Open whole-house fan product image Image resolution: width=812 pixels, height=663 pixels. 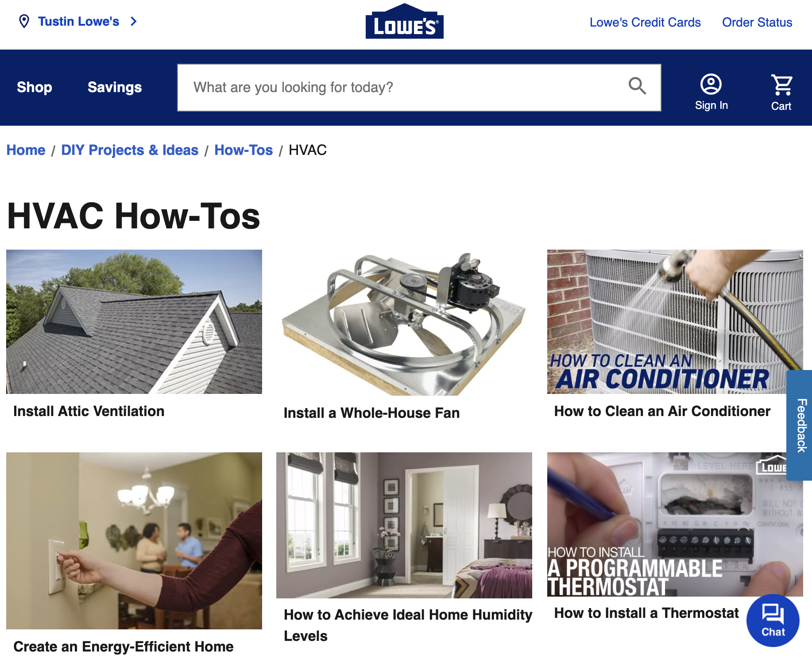pyautogui.click(x=404, y=323)
